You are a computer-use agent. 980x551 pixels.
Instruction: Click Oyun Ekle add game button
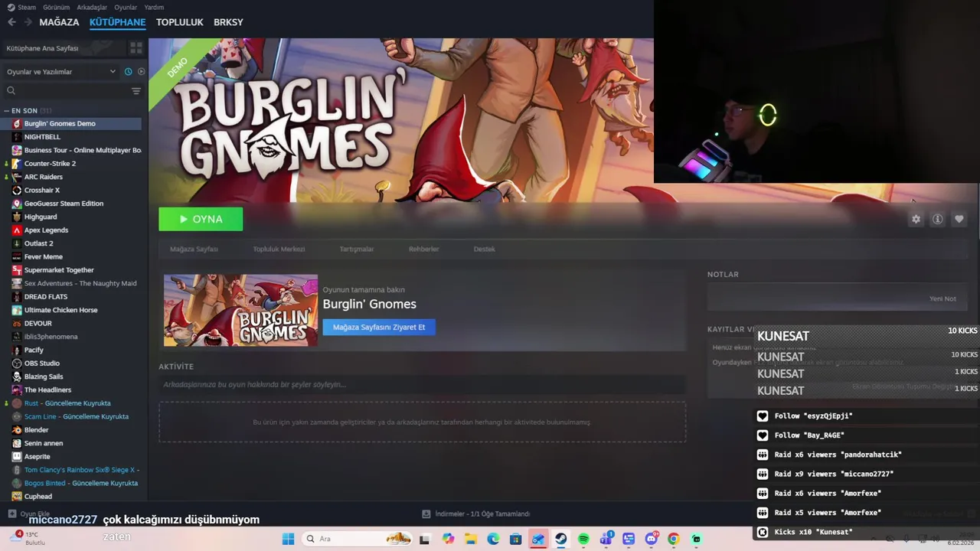click(x=29, y=514)
